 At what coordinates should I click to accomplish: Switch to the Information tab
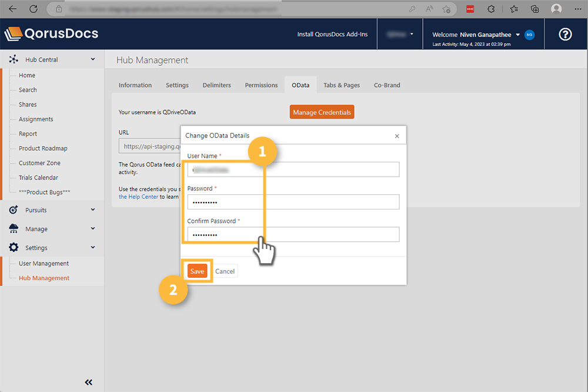[135, 85]
